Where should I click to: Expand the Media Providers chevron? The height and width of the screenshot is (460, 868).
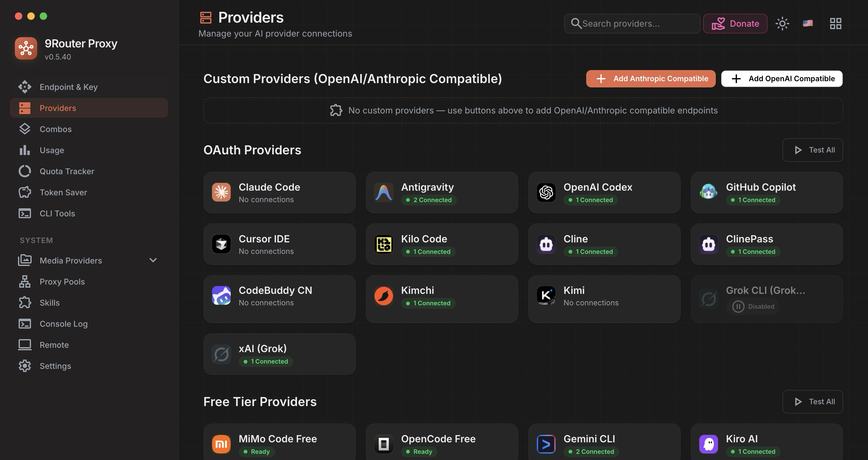[153, 260]
